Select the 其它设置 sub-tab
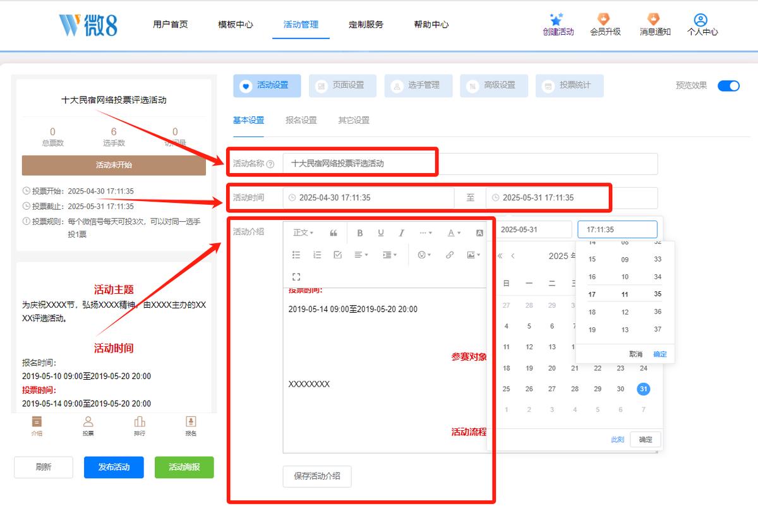The height and width of the screenshot is (532, 758). click(x=354, y=120)
